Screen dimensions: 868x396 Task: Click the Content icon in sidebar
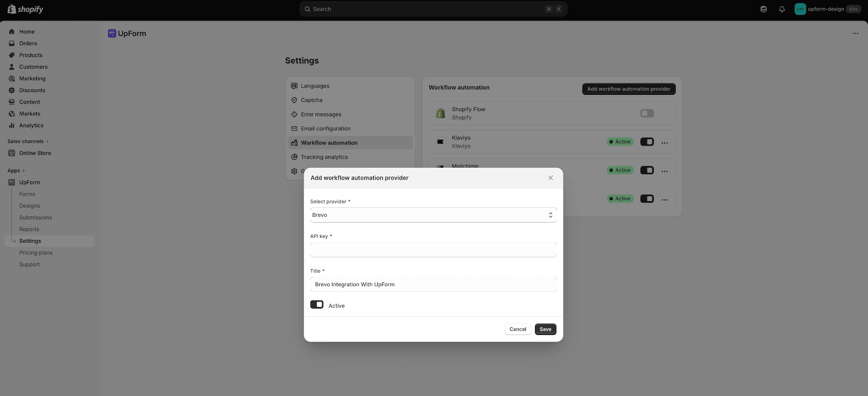(x=12, y=102)
